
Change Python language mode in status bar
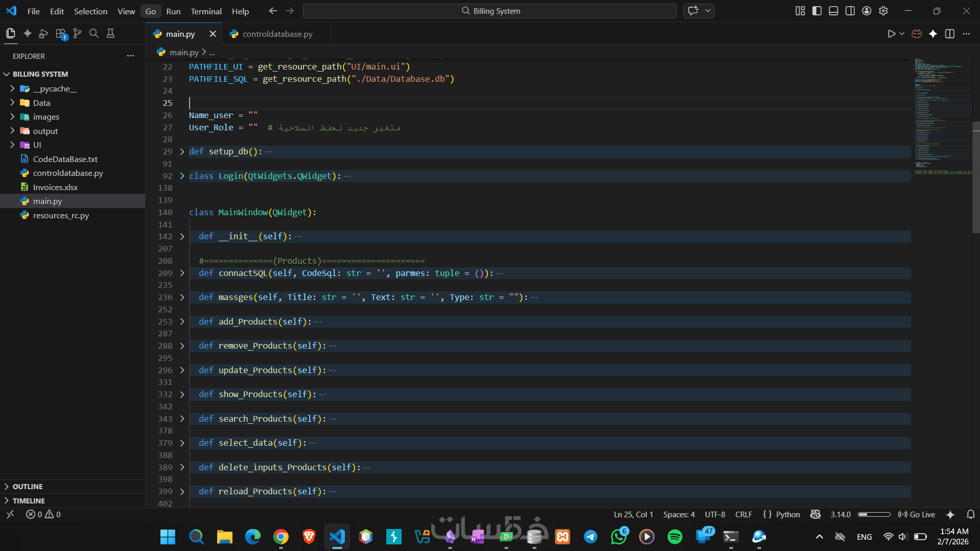click(x=787, y=515)
